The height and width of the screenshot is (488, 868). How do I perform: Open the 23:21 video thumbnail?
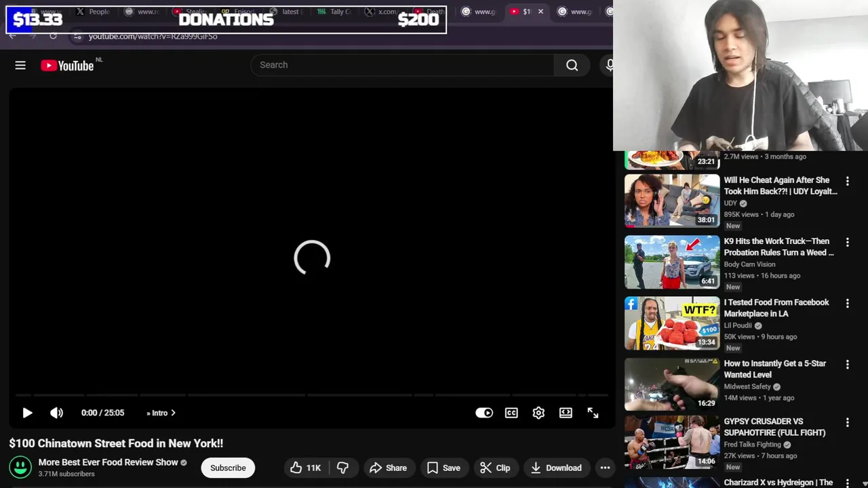coord(672,160)
